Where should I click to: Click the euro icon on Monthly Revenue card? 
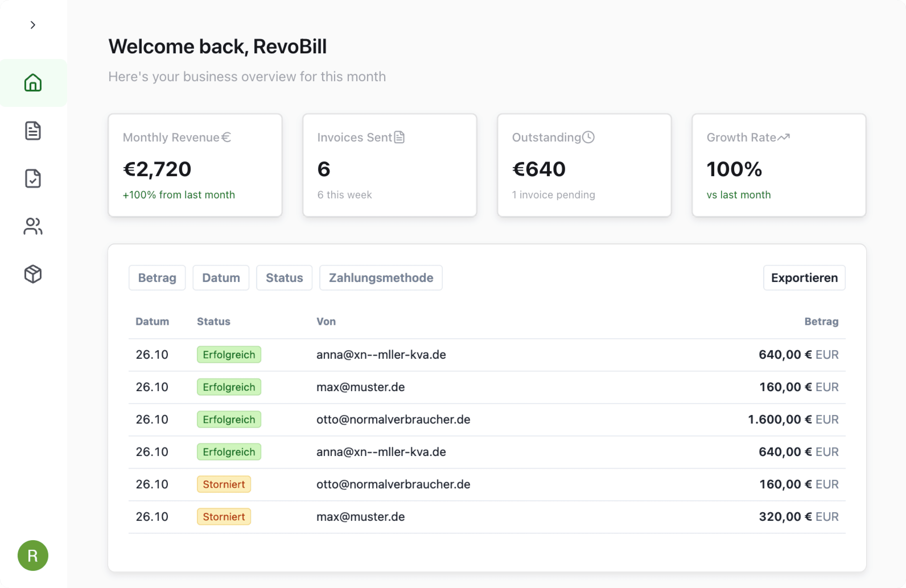(226, 137)
